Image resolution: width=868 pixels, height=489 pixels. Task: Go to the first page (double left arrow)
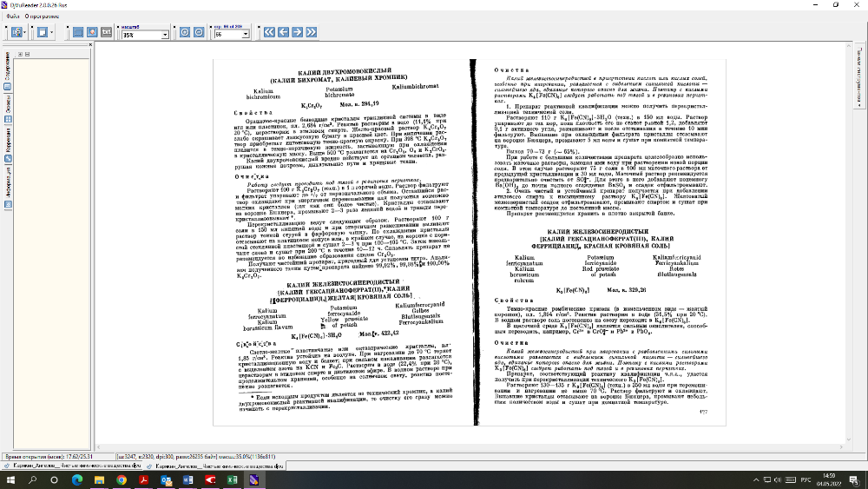269,32
